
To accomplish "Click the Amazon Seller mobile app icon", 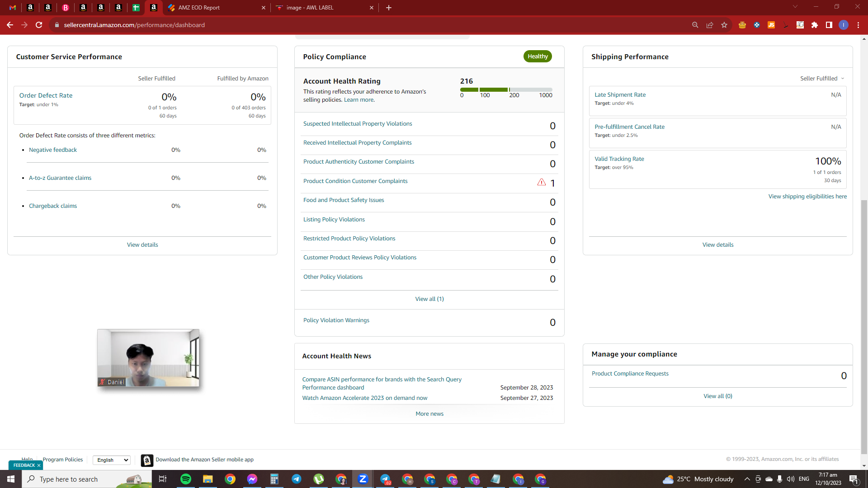I will 147,460.
